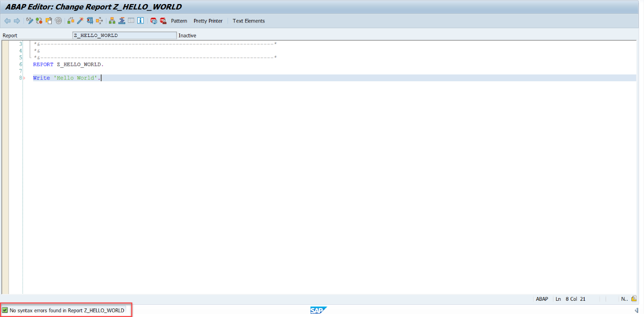Select line number 6 in the editor gutter
The image size is (644, 317).
pos(21,64)
